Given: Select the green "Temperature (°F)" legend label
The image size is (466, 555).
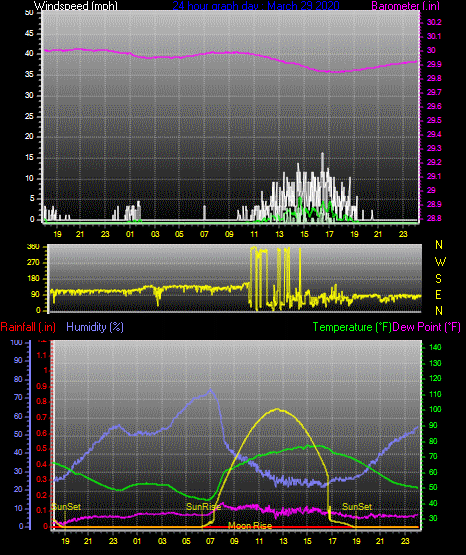Looking at the screenshot, I should 352,327.
